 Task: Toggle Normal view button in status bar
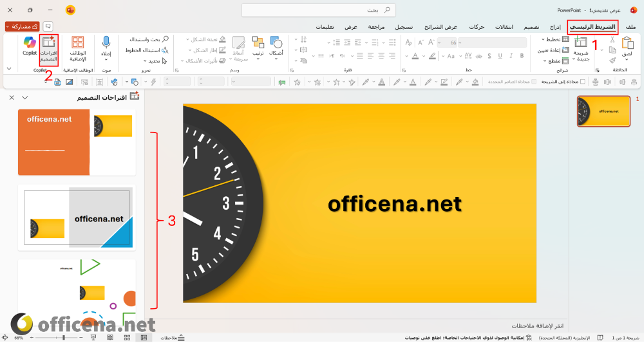[144, 338]
